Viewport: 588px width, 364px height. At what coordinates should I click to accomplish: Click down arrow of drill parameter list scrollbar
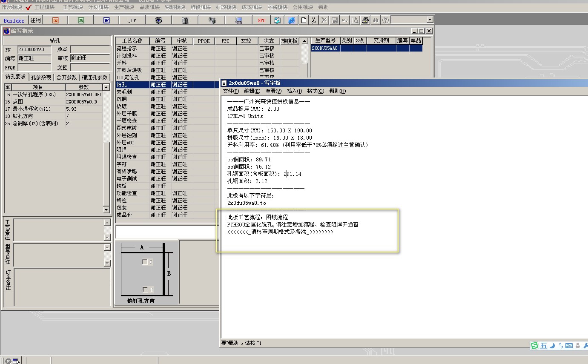point(106,209)
